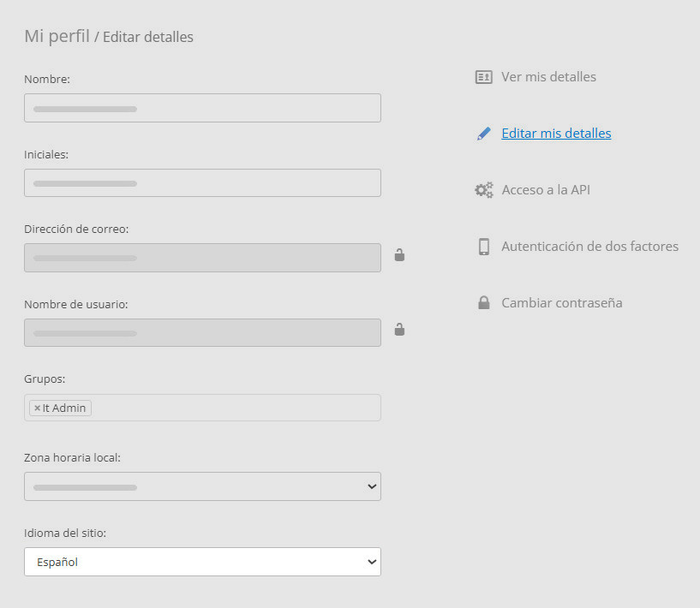The height and width of the screenshot is (608, 700).
Task: Click the ID card icon beside Ver mis detalles
Action: (483, 77)
